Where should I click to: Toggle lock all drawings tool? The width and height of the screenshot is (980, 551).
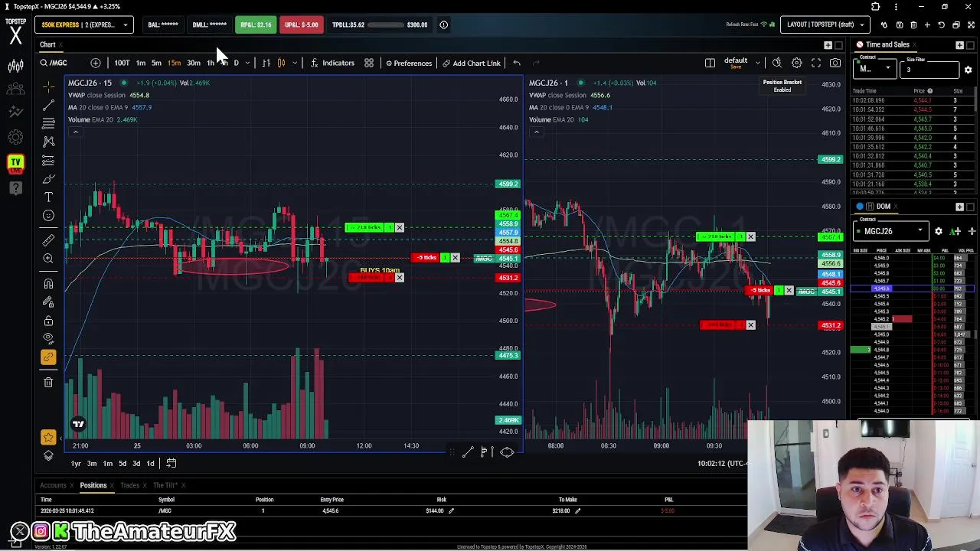[48, 321]
